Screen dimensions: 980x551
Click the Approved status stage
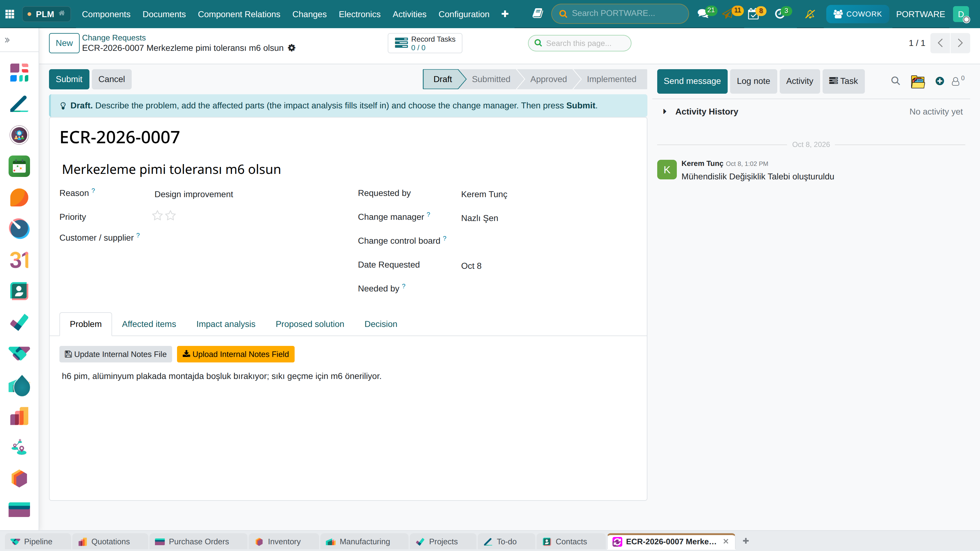[x=548, y=79]
